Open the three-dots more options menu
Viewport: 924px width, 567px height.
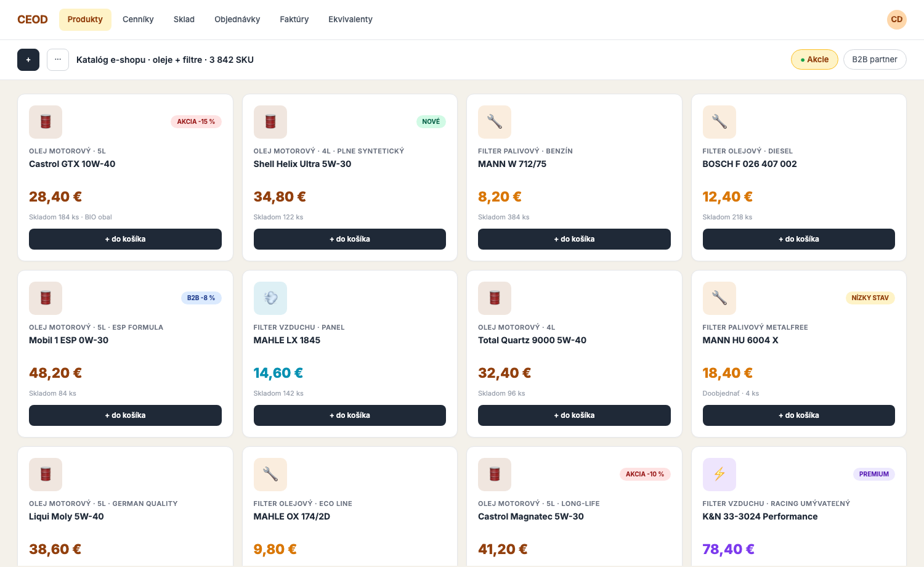[x=58, y=60]
